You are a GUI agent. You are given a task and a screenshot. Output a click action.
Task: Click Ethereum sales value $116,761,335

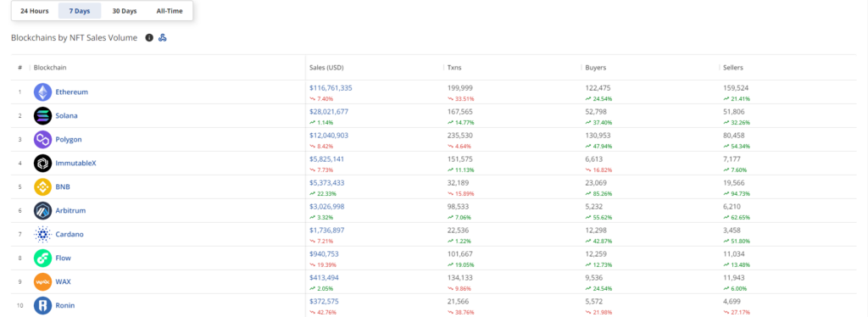coord(331,87)
